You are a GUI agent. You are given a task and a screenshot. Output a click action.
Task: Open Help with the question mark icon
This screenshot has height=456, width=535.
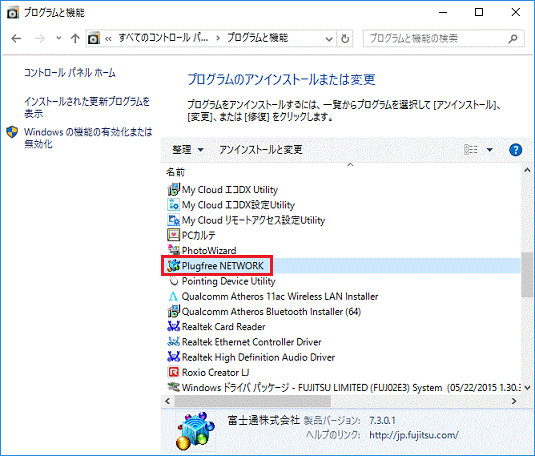(x=515, y=150)
